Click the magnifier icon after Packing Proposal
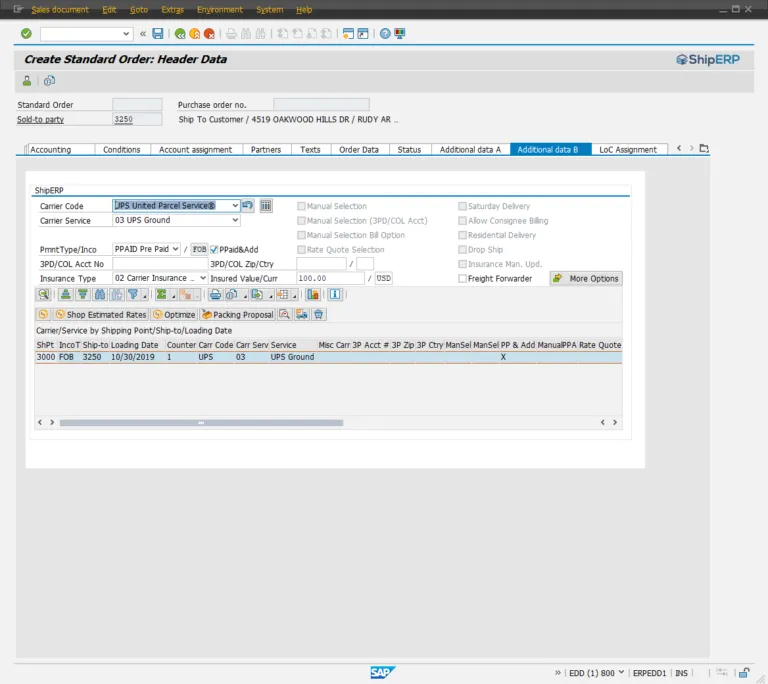Viewport: 768px width, 684px height. pos(285,315)
